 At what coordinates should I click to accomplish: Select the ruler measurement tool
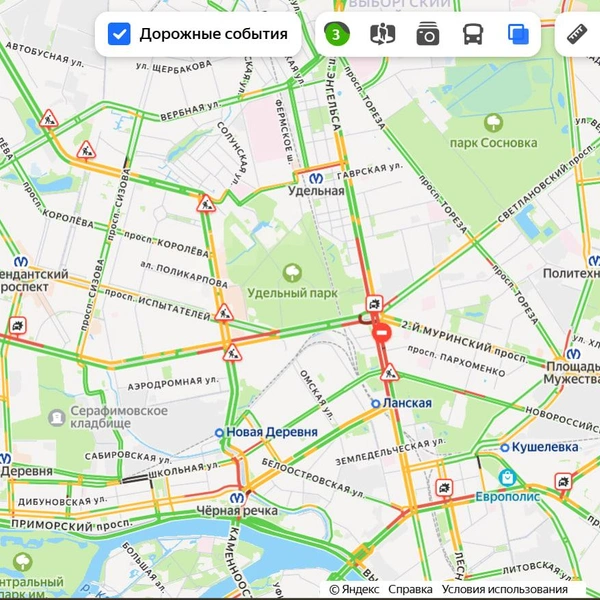point(577,34)
